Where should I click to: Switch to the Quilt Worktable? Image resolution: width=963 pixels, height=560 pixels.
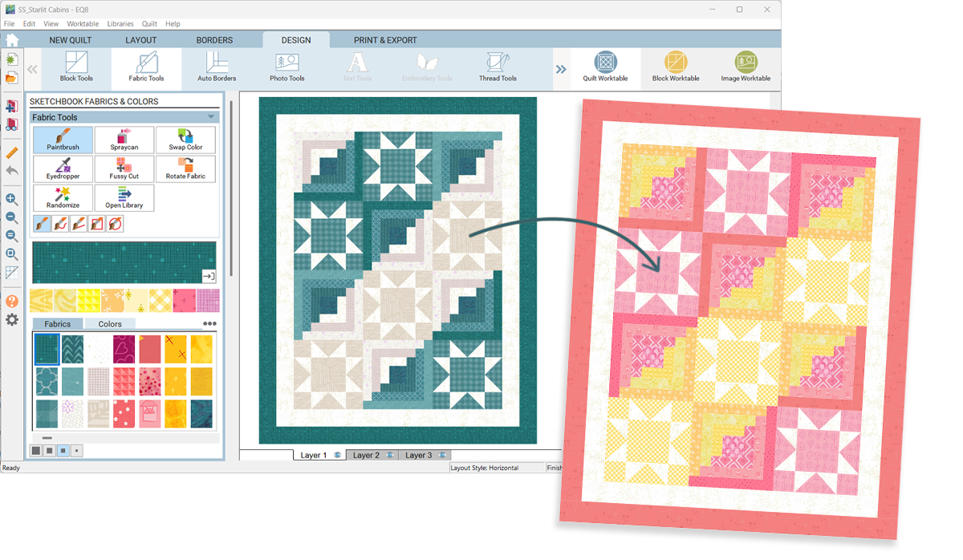coord(605,67)
